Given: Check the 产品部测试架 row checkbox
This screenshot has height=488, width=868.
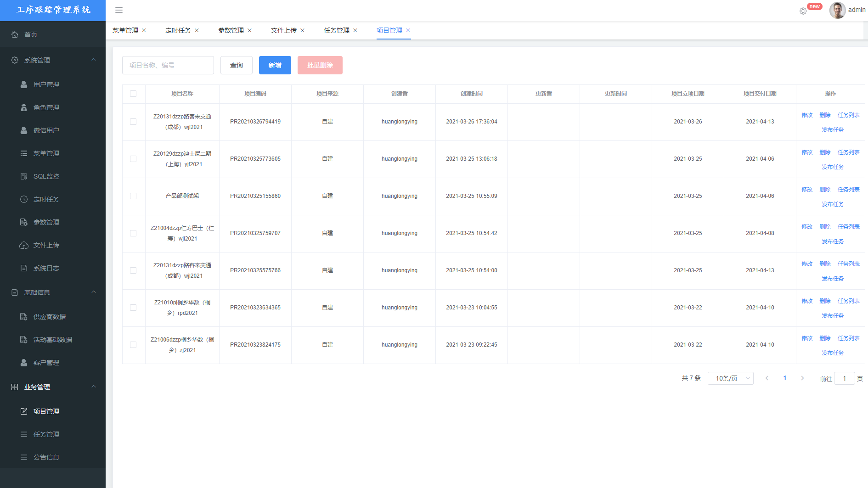Looking at the screenshot, I should [133, 196].
